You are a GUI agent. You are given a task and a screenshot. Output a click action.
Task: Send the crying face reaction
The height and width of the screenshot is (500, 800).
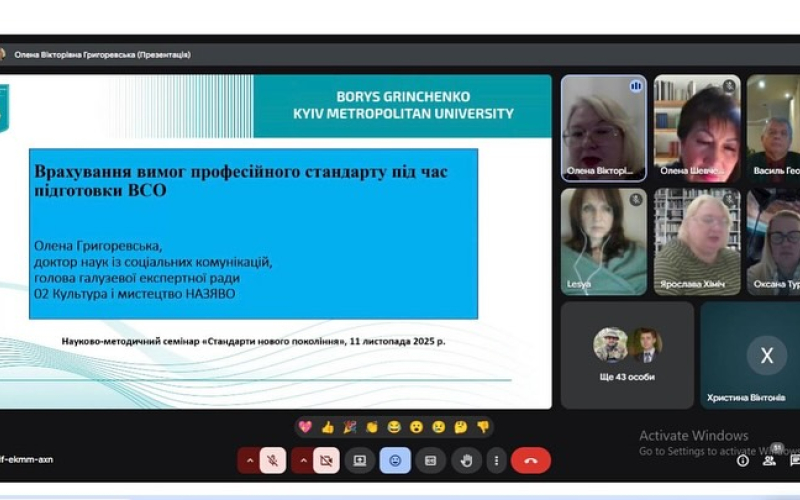(438, 427)
